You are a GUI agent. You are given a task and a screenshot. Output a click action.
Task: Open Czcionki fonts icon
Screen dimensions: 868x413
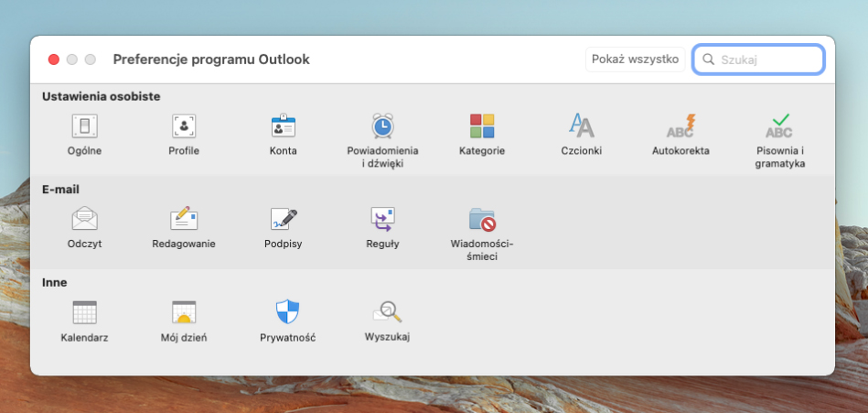(x=581, y=125)
